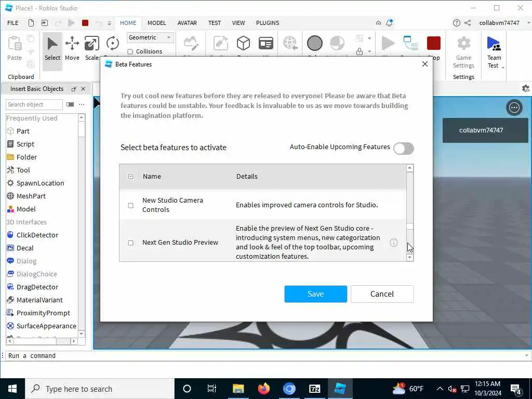This screenshot has height=399, width=532.
Task: Click the Import 3D globe icon
Action: (290, 44)
